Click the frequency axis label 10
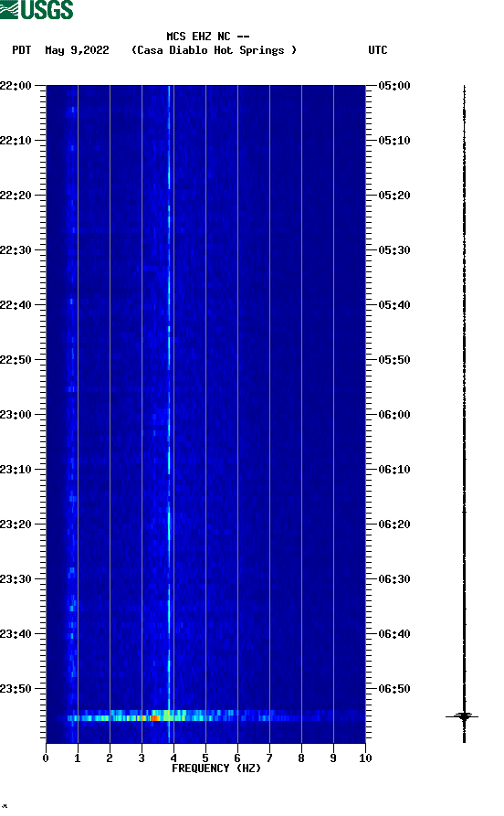The height and width of the screenshot is (816, 504). 365,758
